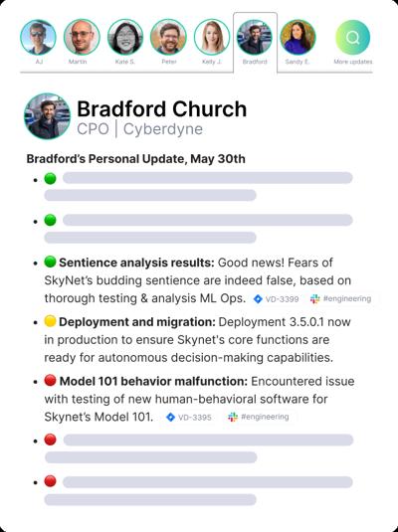Click the last red status dot item
The width and height of the screenshot is (398, 532).
pos(50,481)
